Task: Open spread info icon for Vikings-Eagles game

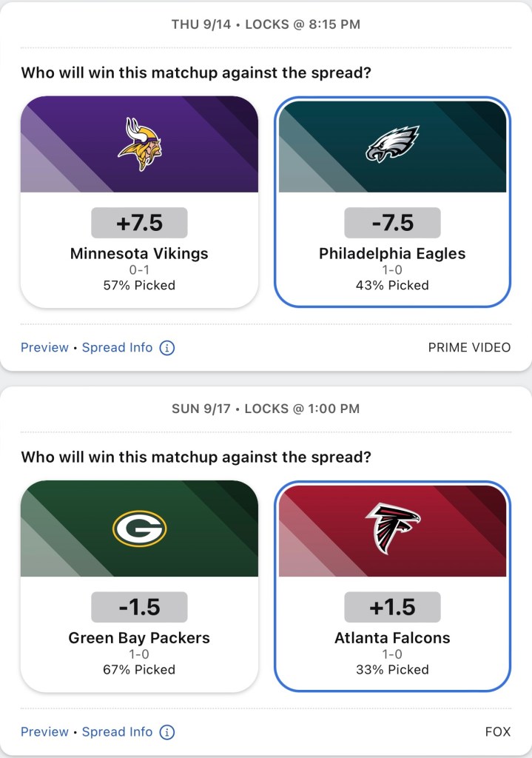Action: 167,348
